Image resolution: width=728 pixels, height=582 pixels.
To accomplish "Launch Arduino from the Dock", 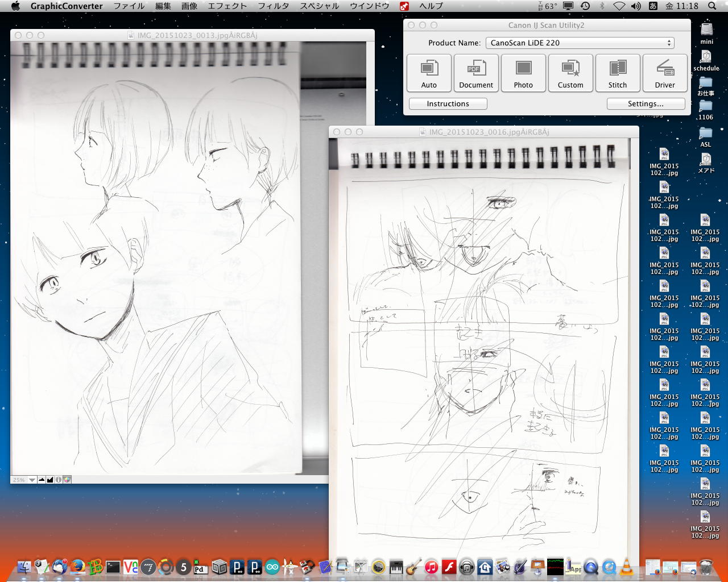I will click(x=272, y=567).
